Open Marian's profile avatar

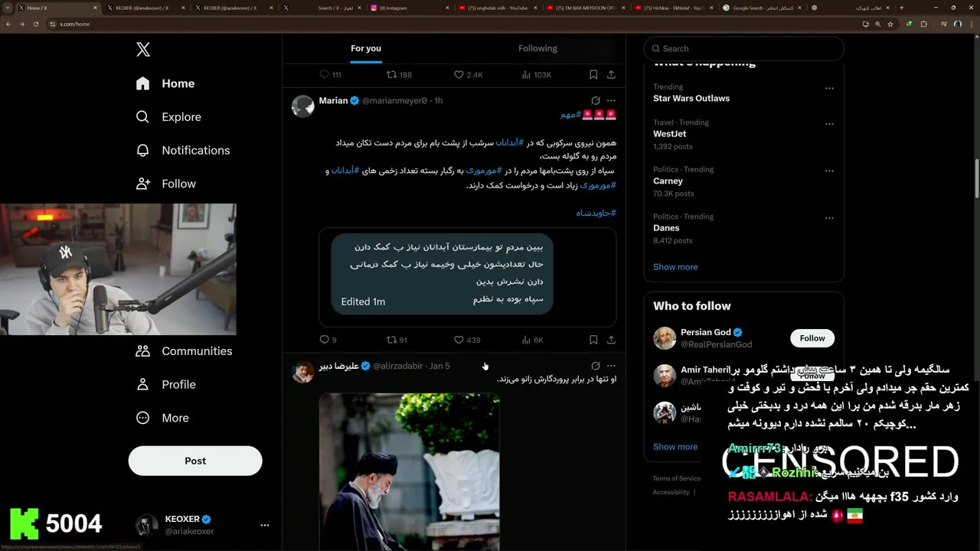(303, 106)
